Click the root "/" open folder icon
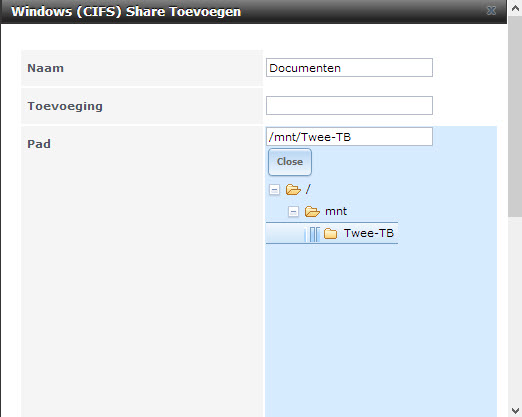 point(293,190)
